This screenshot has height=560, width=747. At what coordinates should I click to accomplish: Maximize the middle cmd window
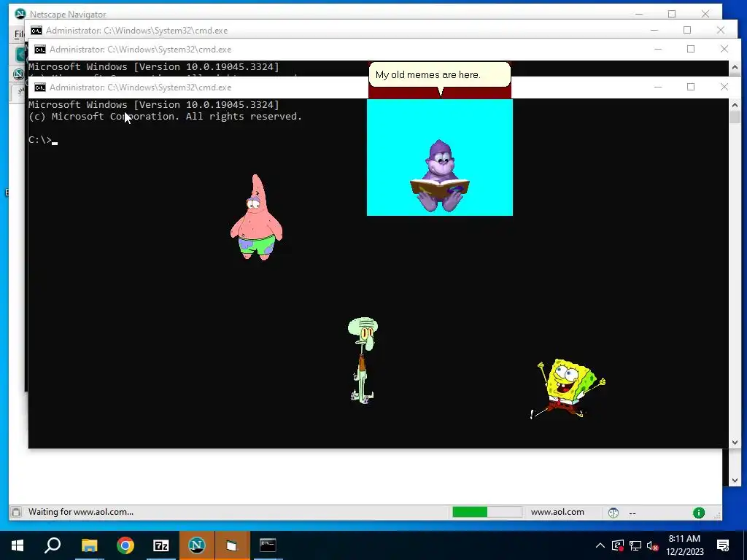click(691, 49)
